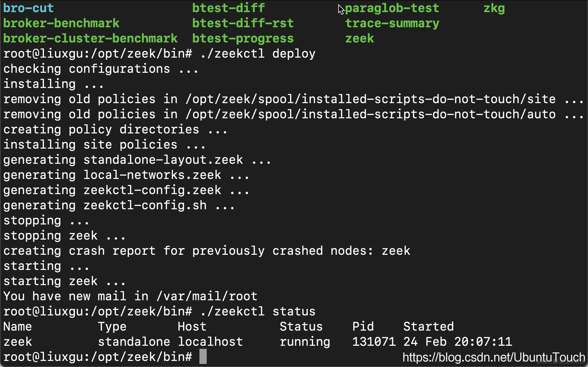Viewport: 588px width, 367px height.
Task: Click the blog.csdn.net/UbuntuTouch watermark link
Action: [x=493, y=357]
